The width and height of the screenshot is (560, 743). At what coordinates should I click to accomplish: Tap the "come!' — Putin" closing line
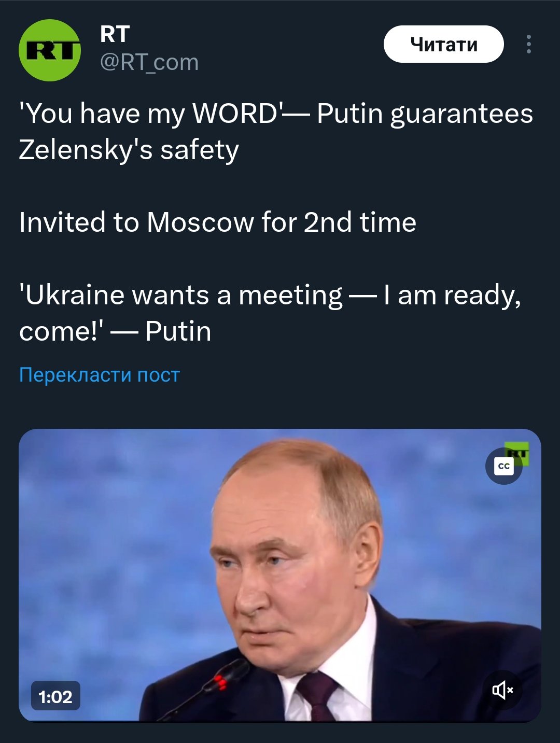point(115,331)
